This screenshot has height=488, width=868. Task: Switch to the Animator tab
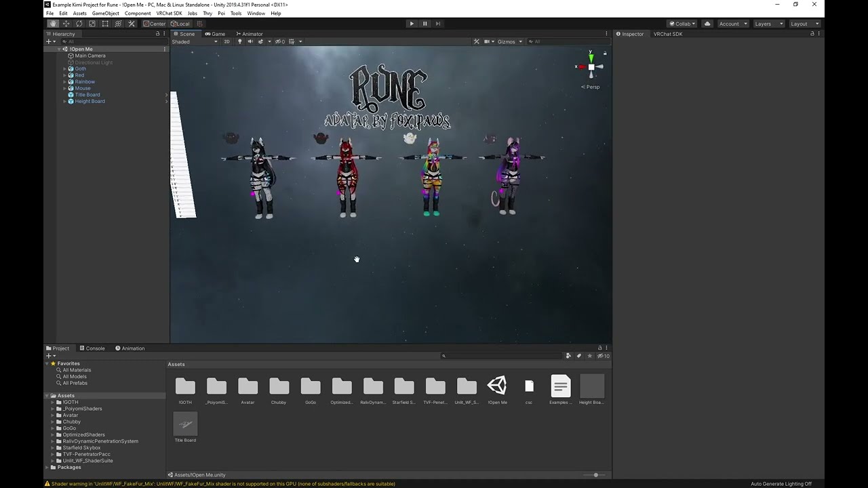249,34
